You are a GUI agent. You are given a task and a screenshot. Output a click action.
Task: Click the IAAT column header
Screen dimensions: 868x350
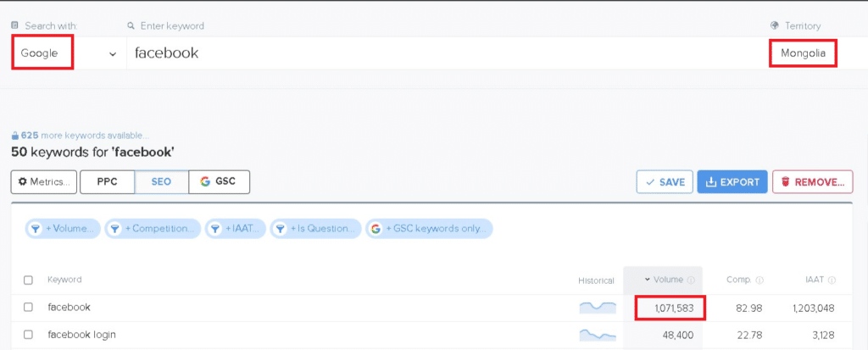[815, 280]
